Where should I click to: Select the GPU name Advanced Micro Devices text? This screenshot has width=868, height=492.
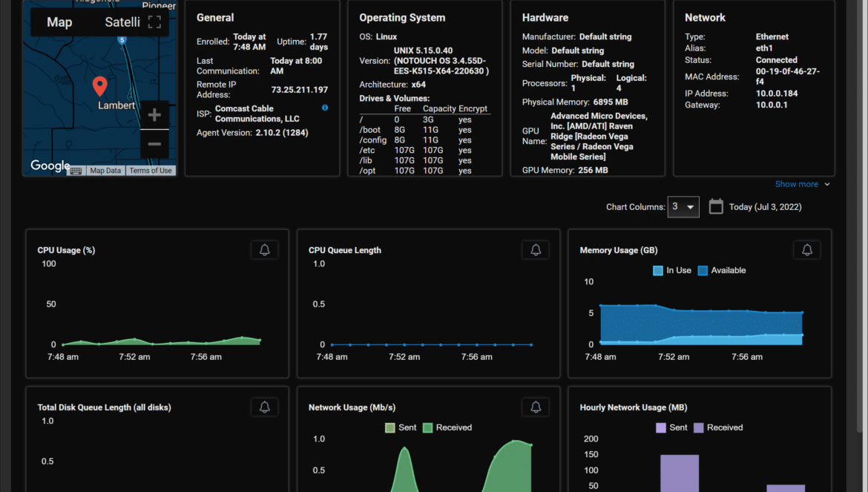click(x=599, y=136)
